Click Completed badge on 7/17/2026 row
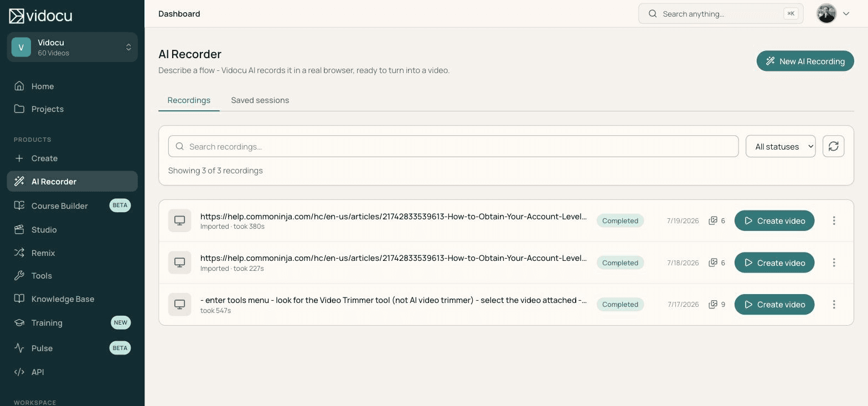Image resolution: width=868 pixels, height=406 pixels. coord(620,304)
